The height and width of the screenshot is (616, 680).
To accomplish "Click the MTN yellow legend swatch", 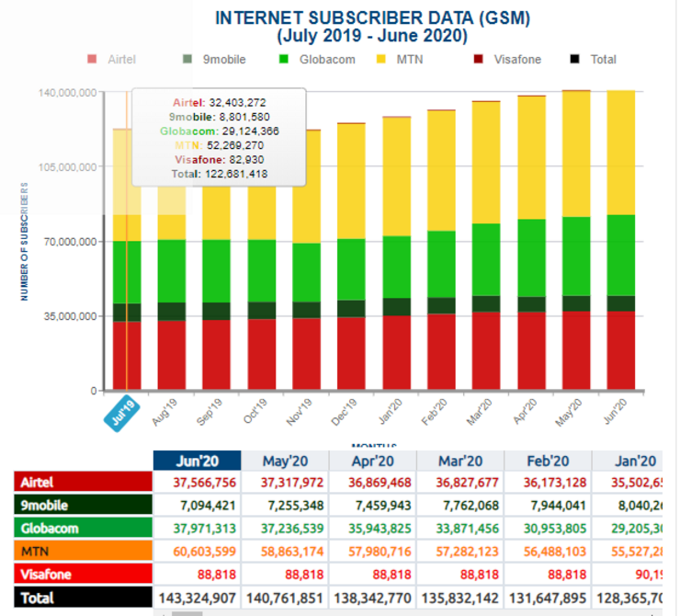I will click(x=381, y=59).
